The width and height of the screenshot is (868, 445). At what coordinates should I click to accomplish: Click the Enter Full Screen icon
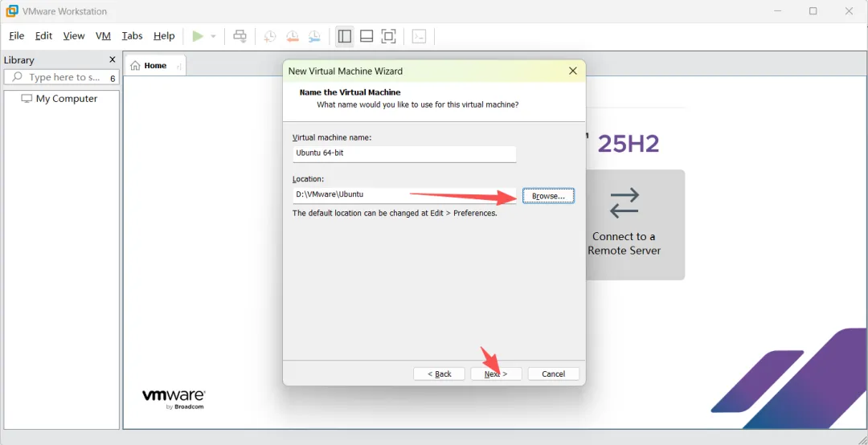(x=389, y=36)
